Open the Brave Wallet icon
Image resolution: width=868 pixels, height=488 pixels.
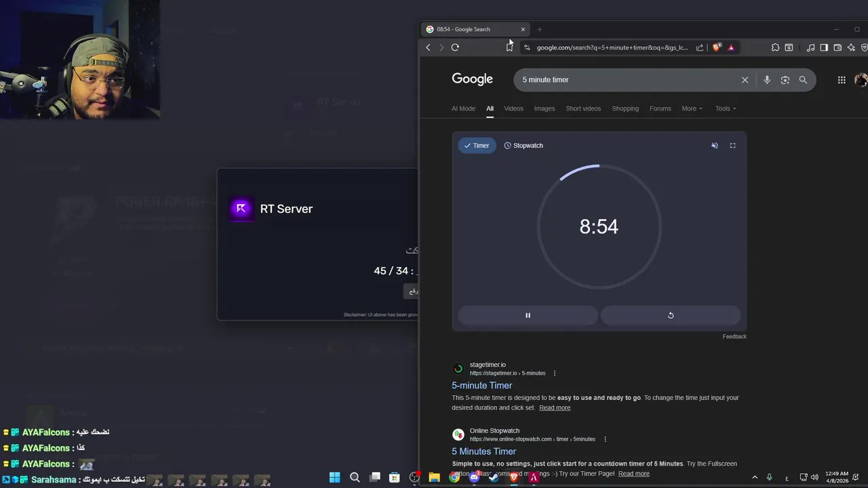[x=837, y=47]
